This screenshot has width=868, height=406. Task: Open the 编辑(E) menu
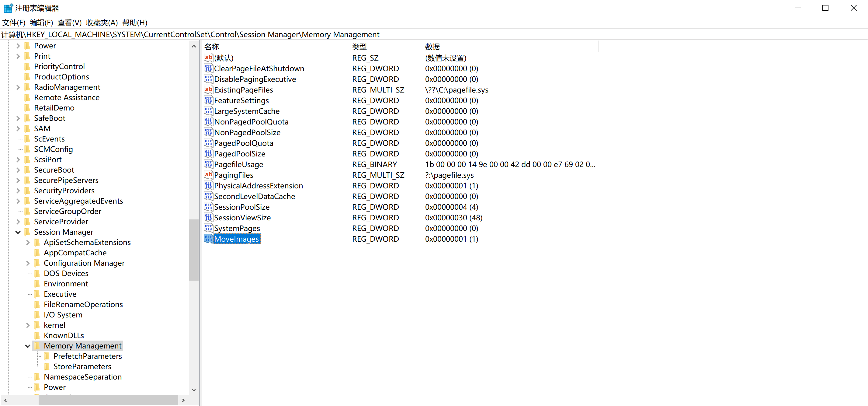[41, 23]
